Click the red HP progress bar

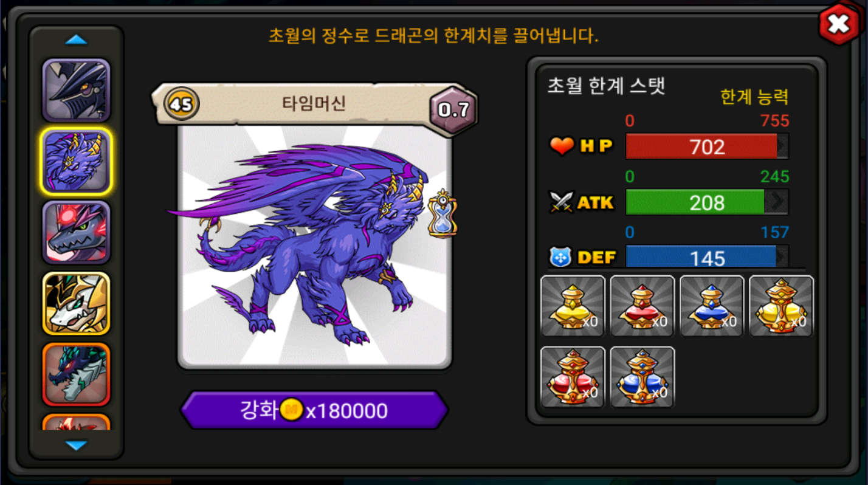point(707,146)
